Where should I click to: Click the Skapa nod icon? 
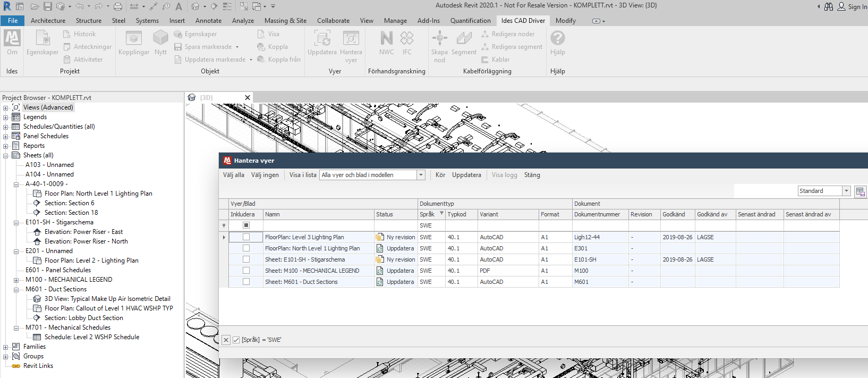pos(439,38)
